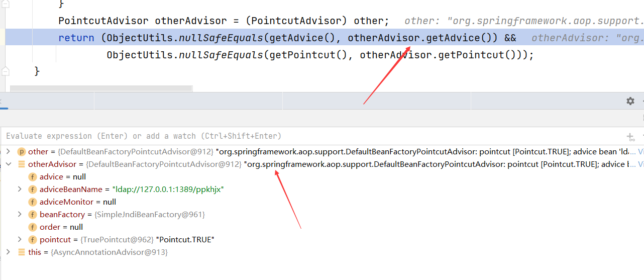
Task: Open the debugger settings gear menu
Action: click(630, 101)
